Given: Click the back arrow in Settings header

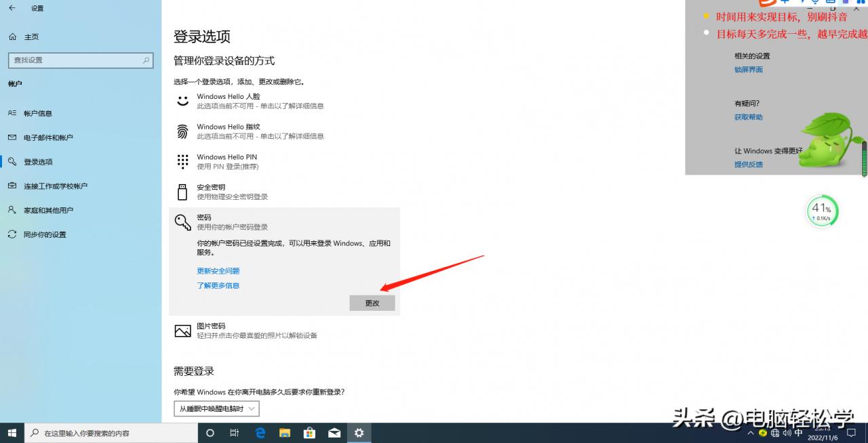Looking at the screenshot, I should tap(12, 8).
